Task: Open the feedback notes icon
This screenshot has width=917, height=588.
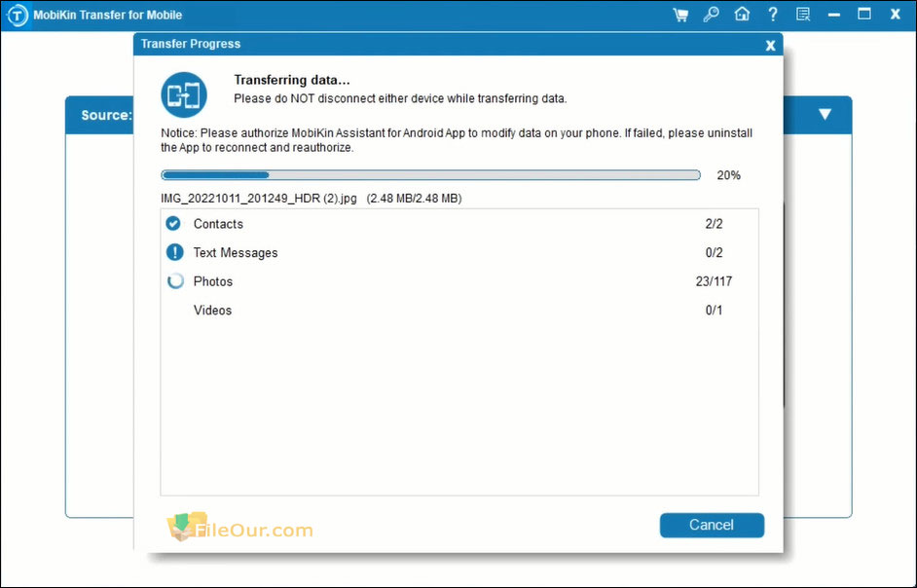Action: point(803,15)
